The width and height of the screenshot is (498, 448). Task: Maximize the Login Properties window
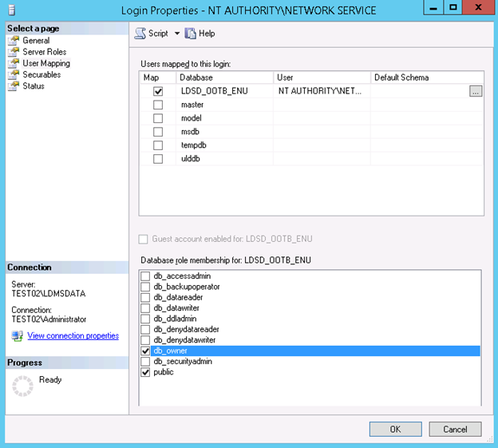click(453, 8)
